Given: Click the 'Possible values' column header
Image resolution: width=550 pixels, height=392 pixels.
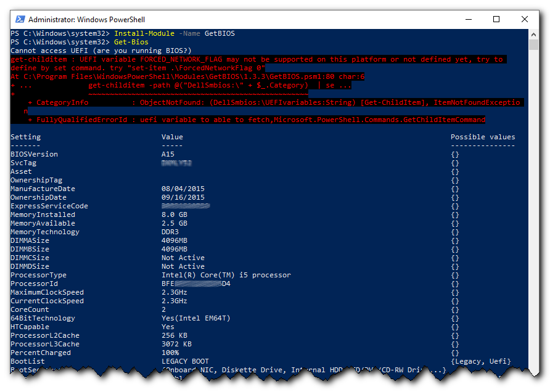Looking at the screenshot, I should pyautogui.click(x=483, y=137).
